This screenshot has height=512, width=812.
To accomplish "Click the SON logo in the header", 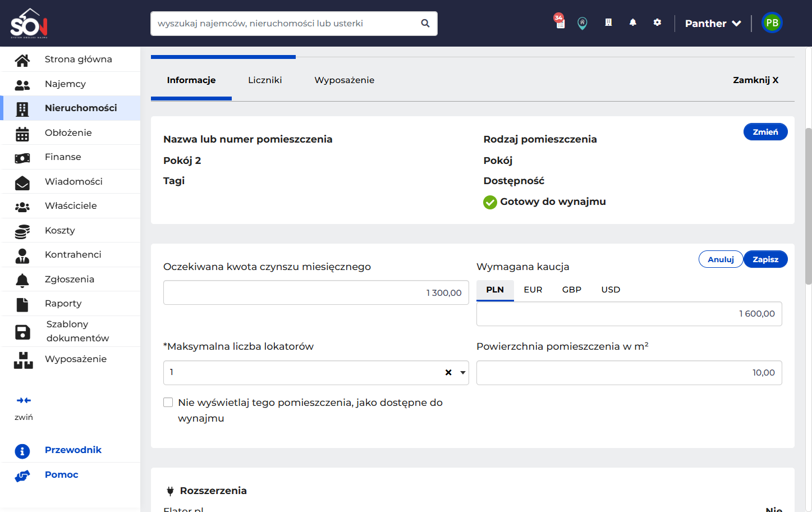I will tap(29, 23).
